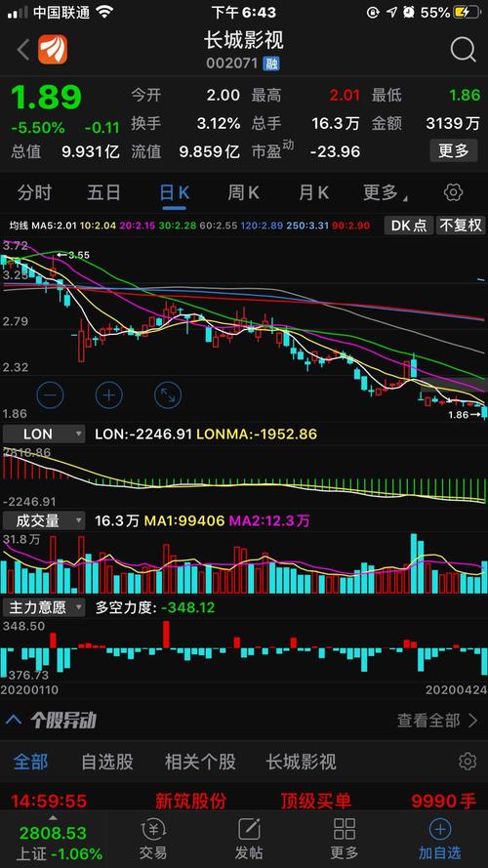Zoom out chart with minus icon
This screenshot has height=868, width=488.
[x=51, y=395]
